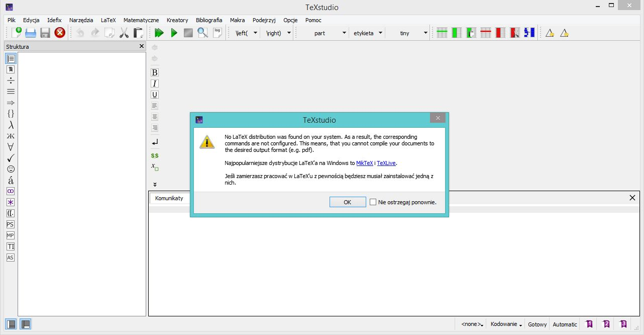This screenshot has height=335, width=644.
Task: Open the 'tiny' font size dropdown
Action: [x=426, y=33]
